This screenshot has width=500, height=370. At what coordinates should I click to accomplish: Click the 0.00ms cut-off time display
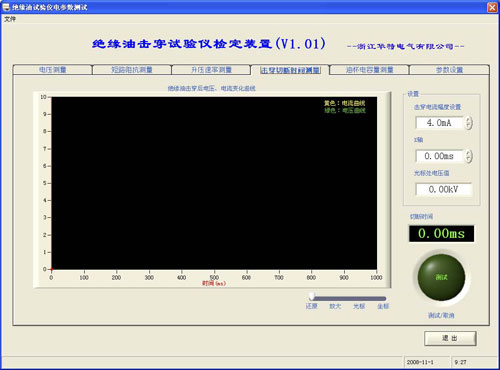pos(441,234)
